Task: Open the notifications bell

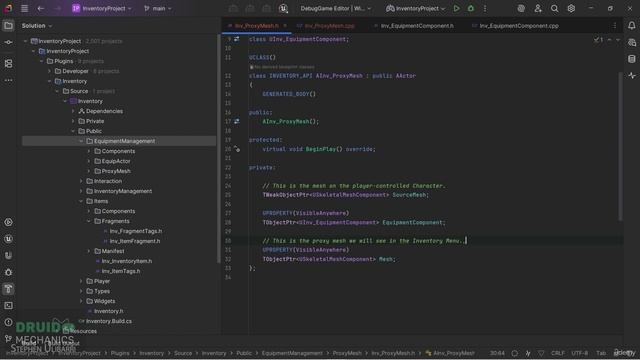Action: point(631,26)
